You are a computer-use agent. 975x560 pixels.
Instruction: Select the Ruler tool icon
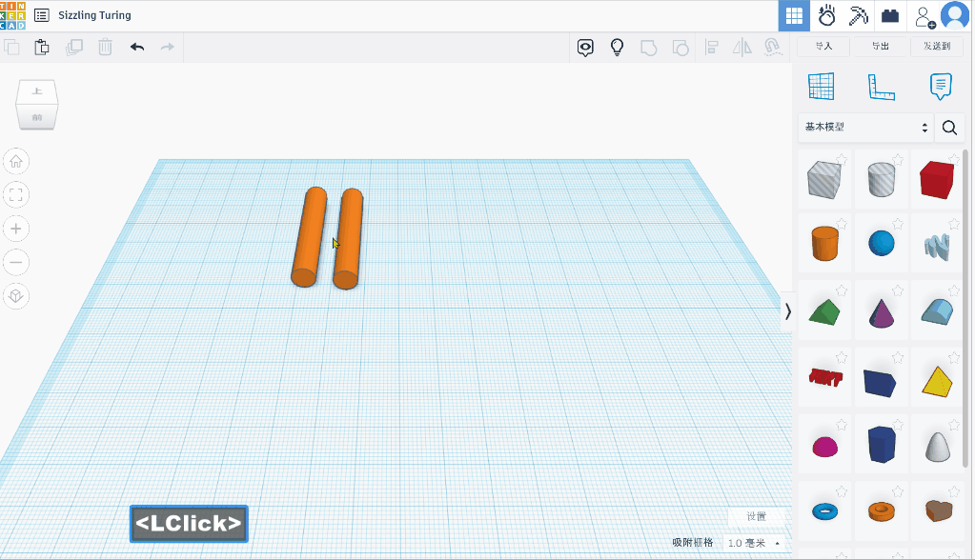coord(881,87)
